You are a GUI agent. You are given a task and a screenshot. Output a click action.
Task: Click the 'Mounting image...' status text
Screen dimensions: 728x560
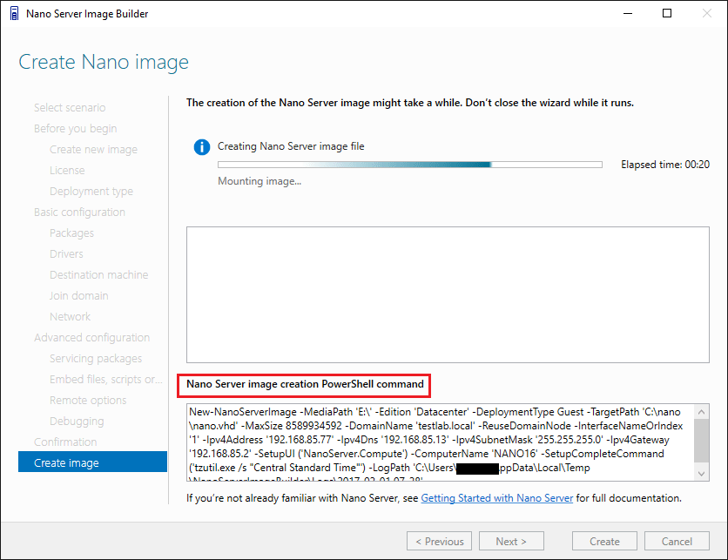pos(260,181)
